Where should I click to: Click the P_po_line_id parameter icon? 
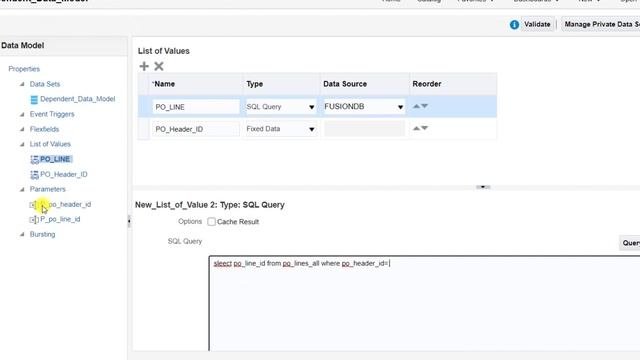34,220
